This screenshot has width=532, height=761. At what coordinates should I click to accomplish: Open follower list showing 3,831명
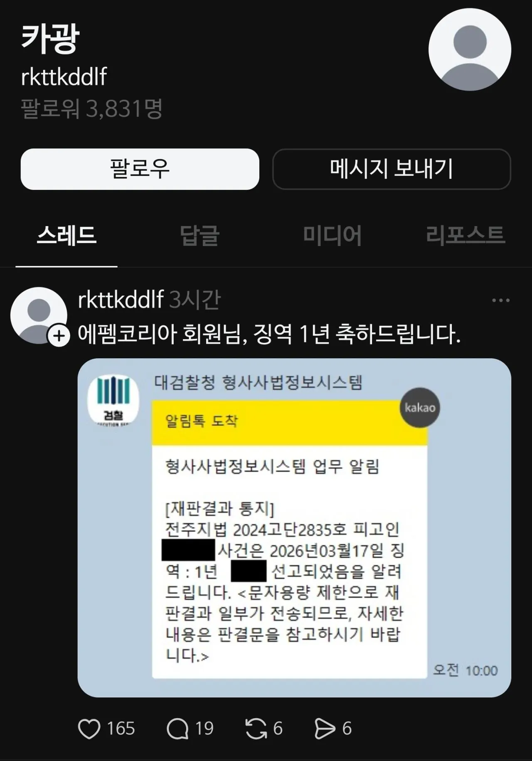(91, 109)
